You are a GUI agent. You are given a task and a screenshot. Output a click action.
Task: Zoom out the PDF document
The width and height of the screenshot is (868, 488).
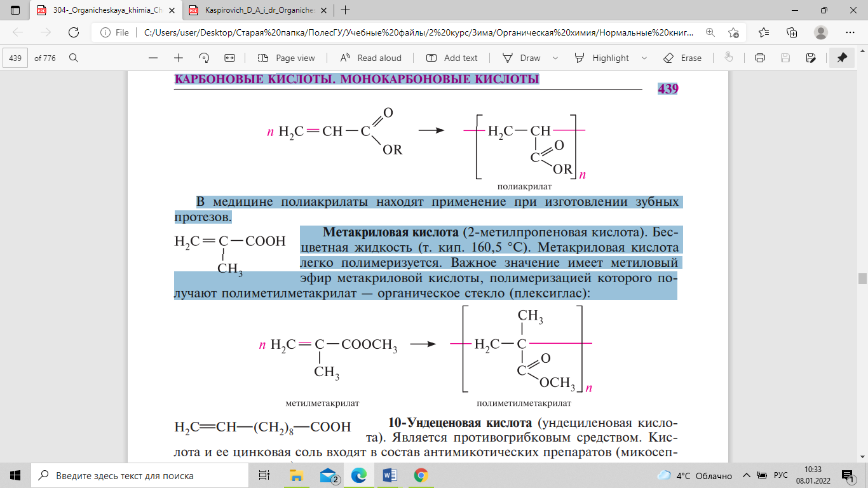(153, 58)
